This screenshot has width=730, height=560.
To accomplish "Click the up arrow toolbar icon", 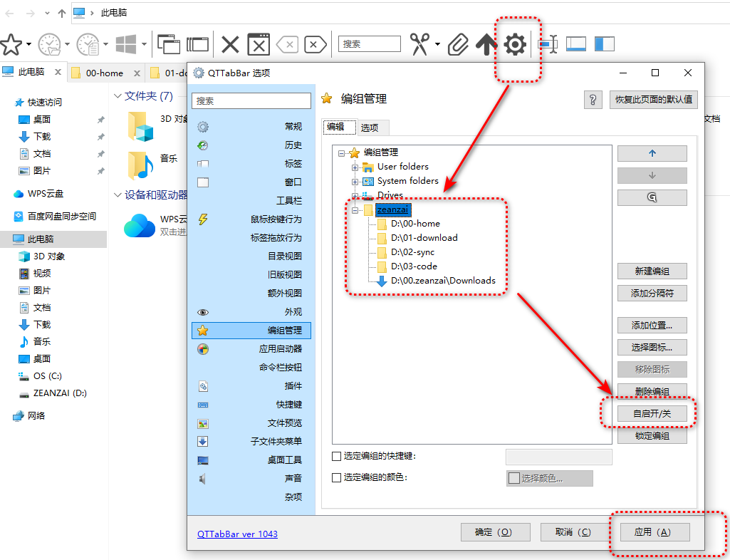I will (x=486, y=45).
